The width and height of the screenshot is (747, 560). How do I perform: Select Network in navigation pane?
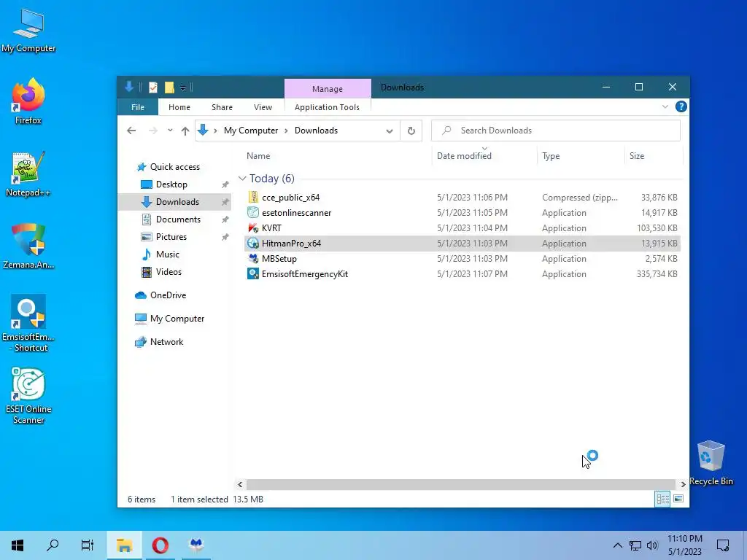point(166,342)
